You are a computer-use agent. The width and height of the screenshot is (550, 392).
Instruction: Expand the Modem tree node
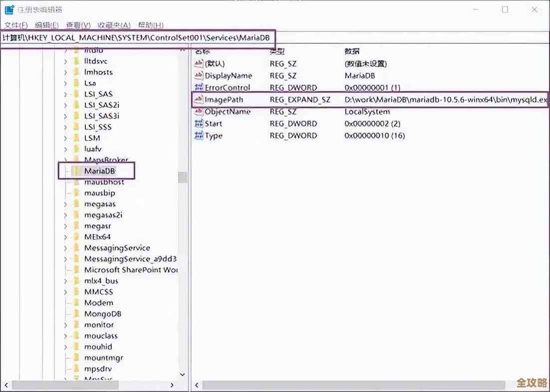[65, 303]
